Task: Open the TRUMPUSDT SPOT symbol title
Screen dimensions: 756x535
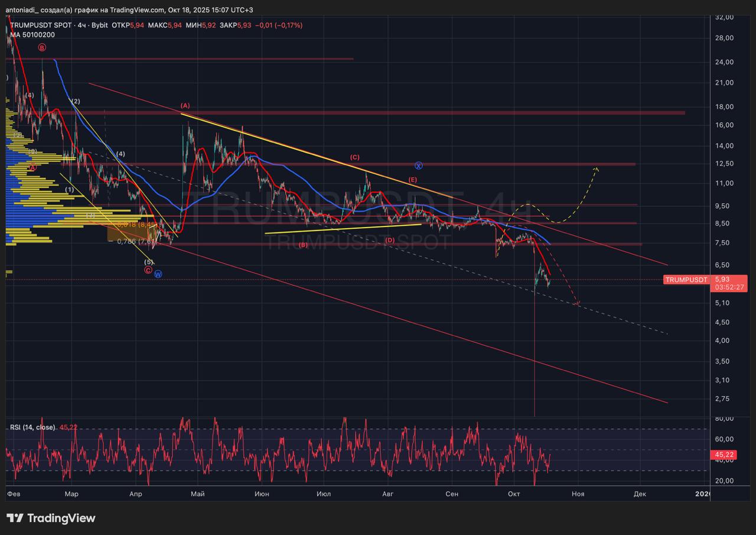Action: pos(40,25)
